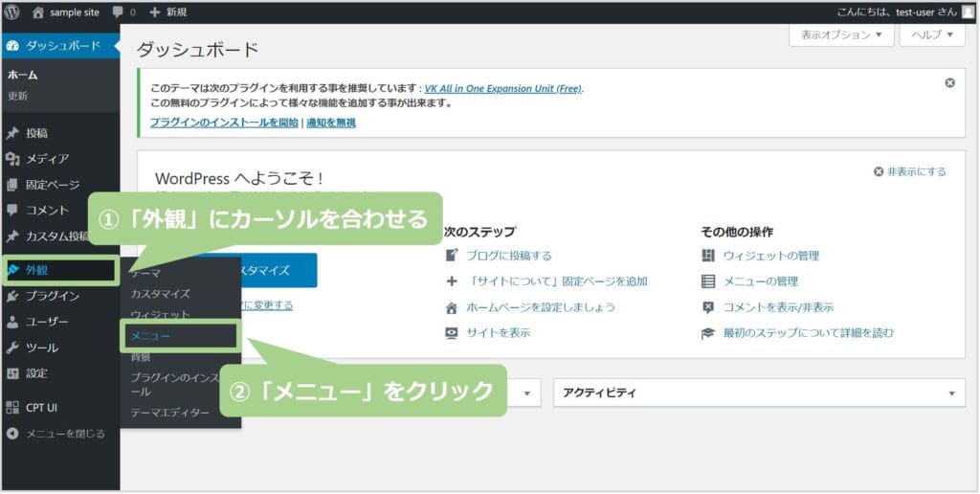Viewport: 980px width, 494px height.
Task: Choose カスタマイズ in the 外観 flyout
Action: tap(160, 294)
